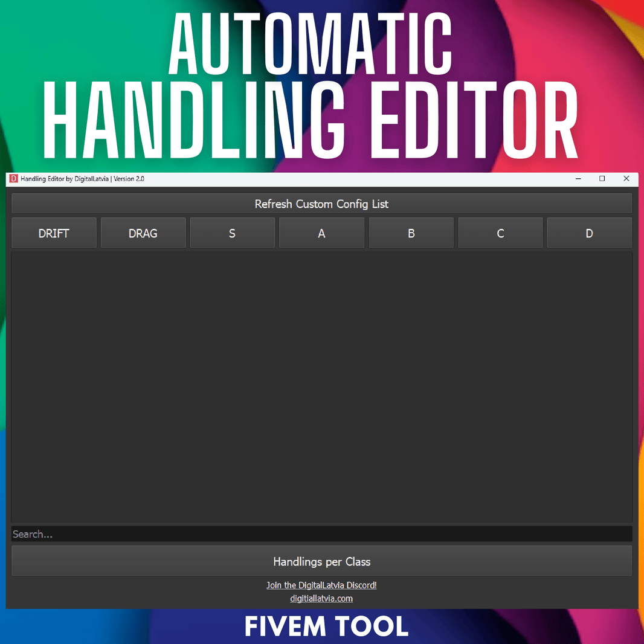
Task: Minimize the Handling Editor window
Action: [x=578, y=179]
